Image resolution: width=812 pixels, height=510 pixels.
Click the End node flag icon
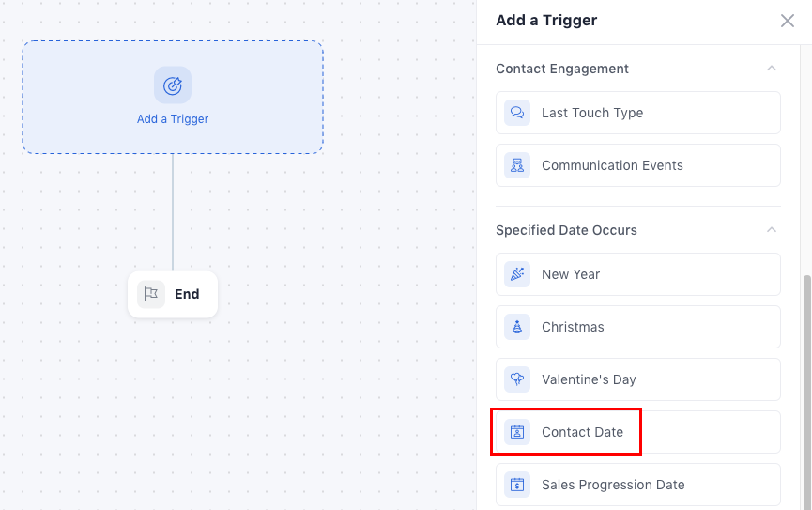151,294
